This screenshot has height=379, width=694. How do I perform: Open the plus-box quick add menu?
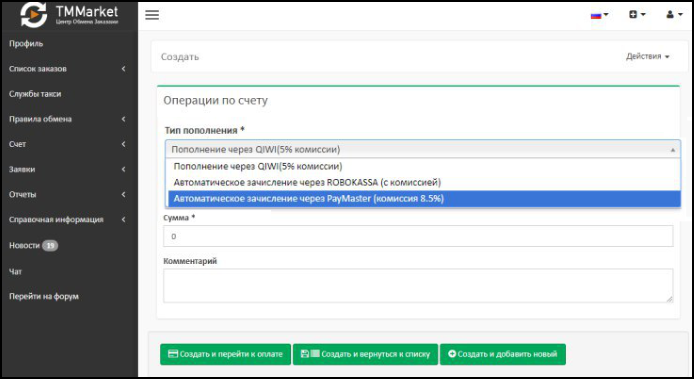pos(637,15)
